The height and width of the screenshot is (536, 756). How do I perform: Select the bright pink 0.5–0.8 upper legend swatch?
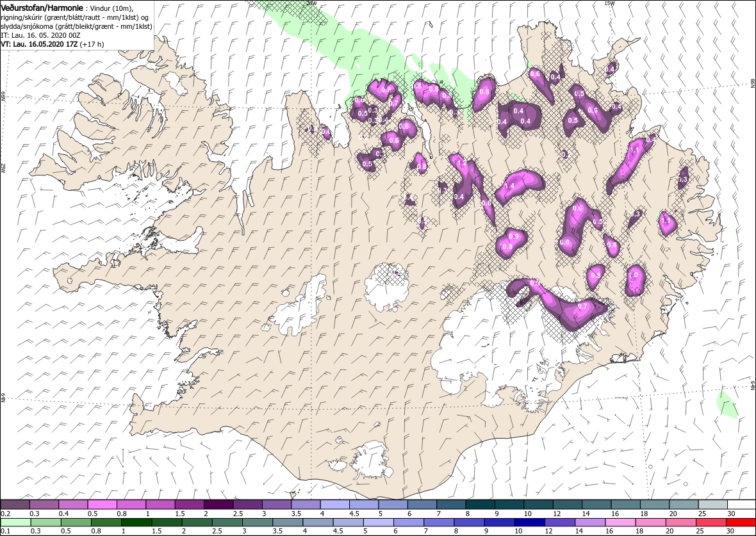[x=103, y=505]
